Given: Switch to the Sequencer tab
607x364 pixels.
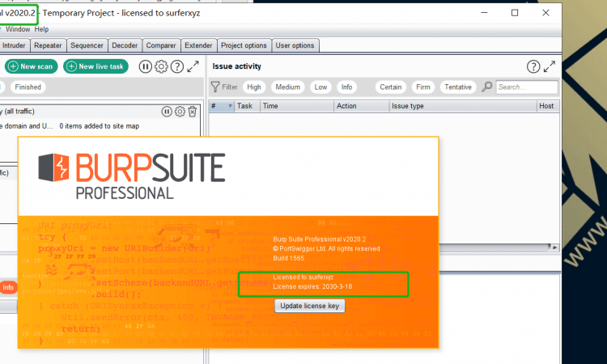Looking at the screenshot, I should click(x=87, y=45).
